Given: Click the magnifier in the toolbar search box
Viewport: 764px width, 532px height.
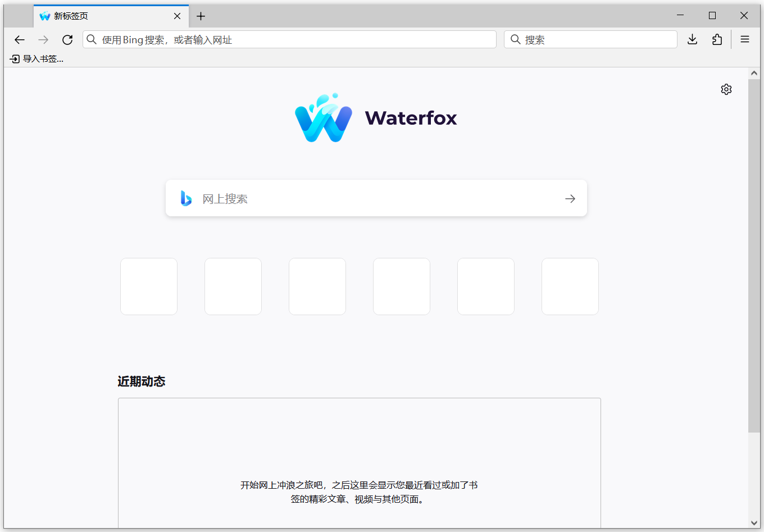Looking at the screenshot, I should [515, 39].
